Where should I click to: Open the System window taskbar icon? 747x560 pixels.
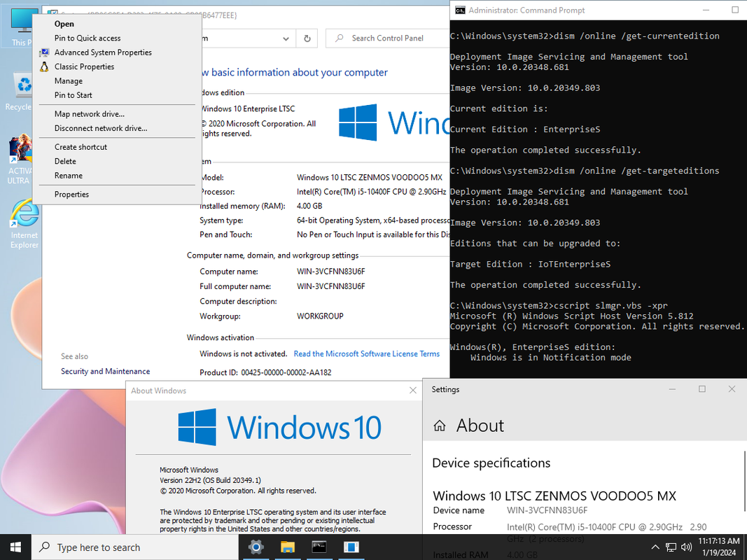(x=351, y=547)
